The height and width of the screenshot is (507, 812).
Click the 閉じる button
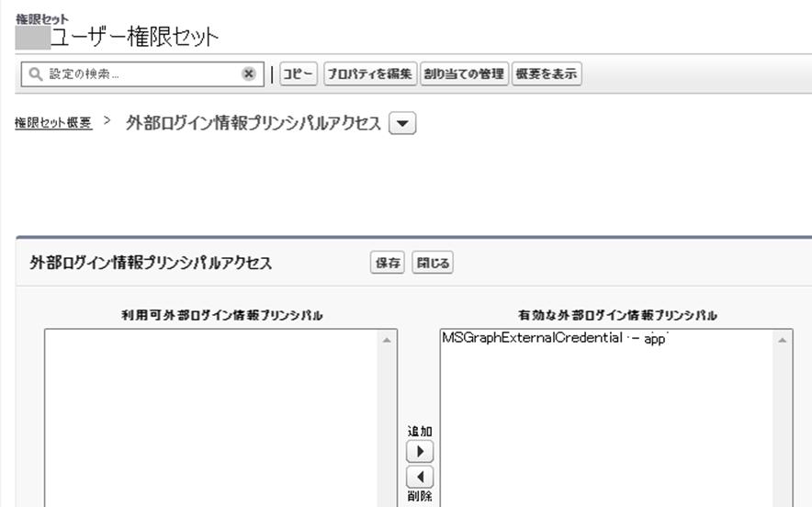coord(433,263)
